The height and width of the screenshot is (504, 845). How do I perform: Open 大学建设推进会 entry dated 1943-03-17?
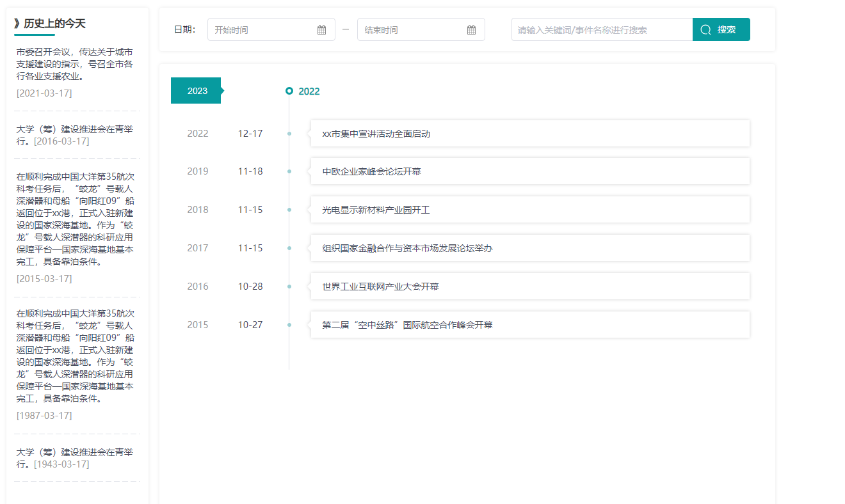pyautogui.click(x=74, y=458)
